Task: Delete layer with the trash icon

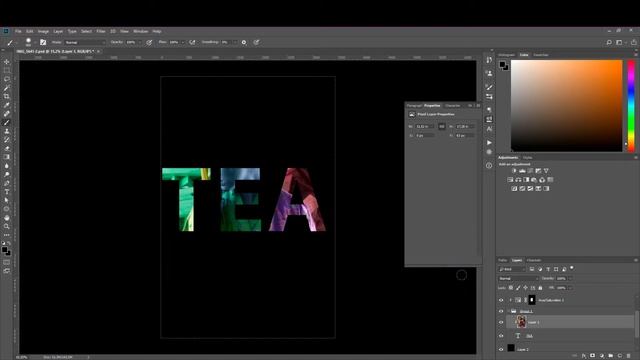Action: (x=629, y=356)
